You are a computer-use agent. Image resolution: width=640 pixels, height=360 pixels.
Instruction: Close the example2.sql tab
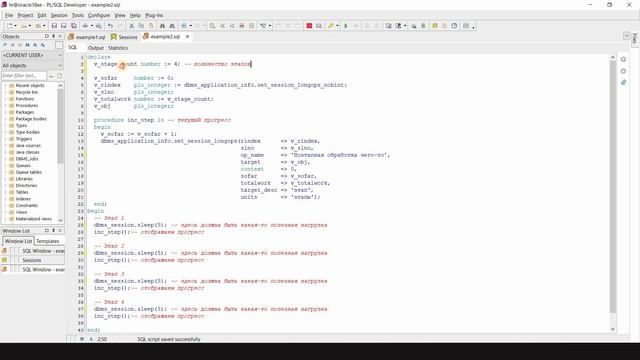[187, 36]
